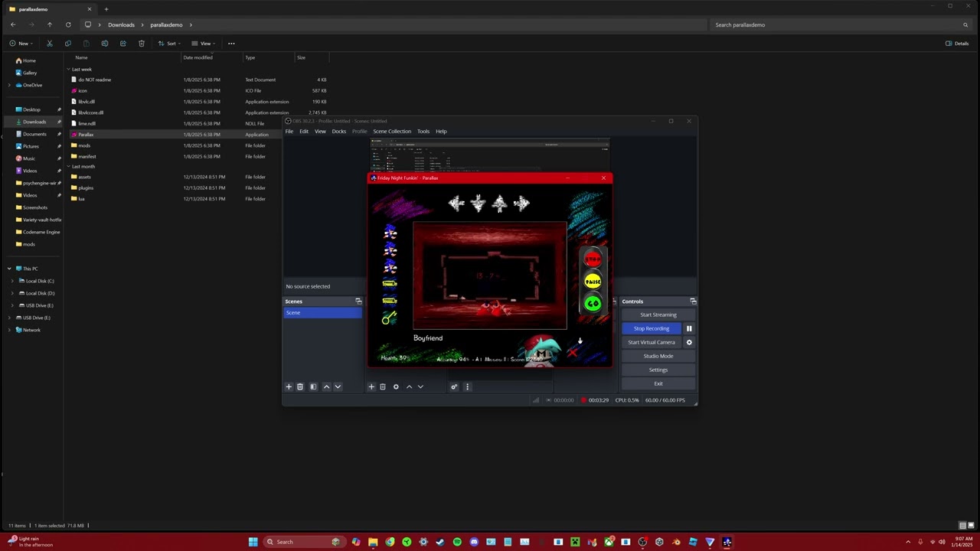The height and width of the screenshot is (551, 980).
Task: Pause the OBS recording with pause button
Action: (689, 328)
